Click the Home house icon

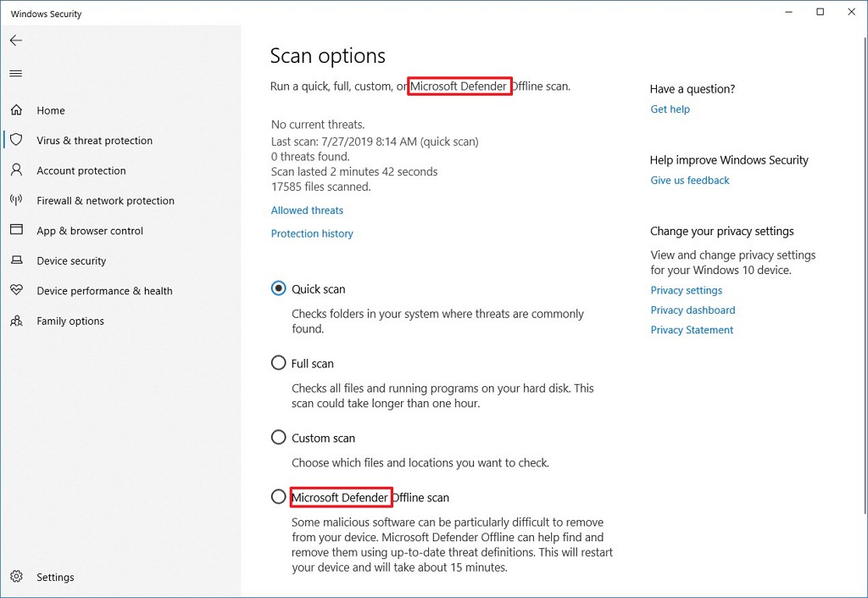tap(17, 110)
